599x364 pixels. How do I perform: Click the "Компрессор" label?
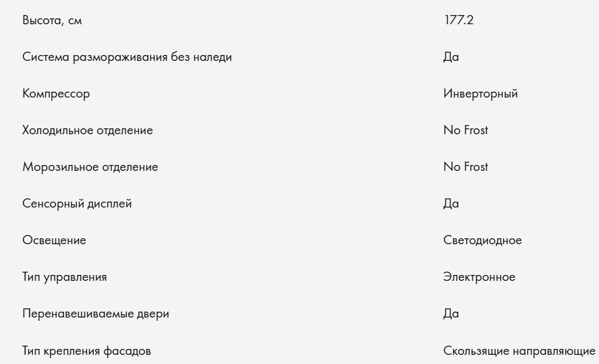click(56, 94)
